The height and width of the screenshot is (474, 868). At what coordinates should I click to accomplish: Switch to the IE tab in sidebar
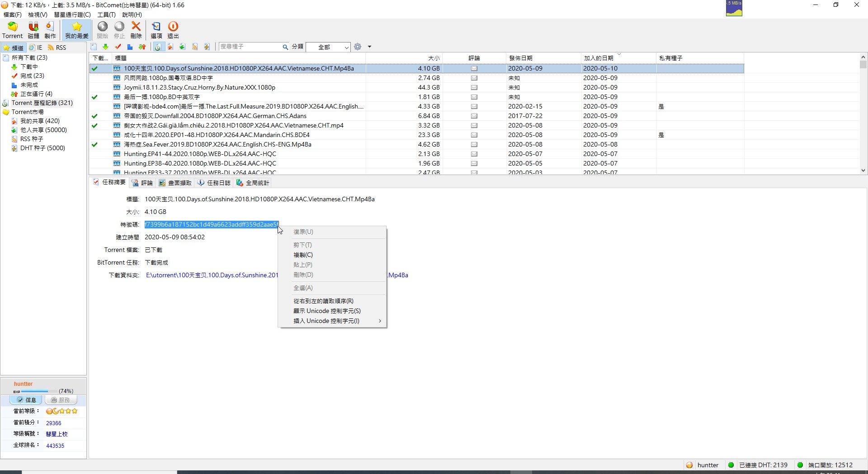36,47
